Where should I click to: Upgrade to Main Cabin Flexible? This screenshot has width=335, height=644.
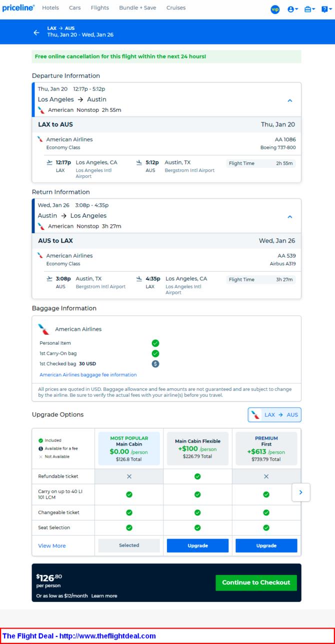[x=197, y=546]
